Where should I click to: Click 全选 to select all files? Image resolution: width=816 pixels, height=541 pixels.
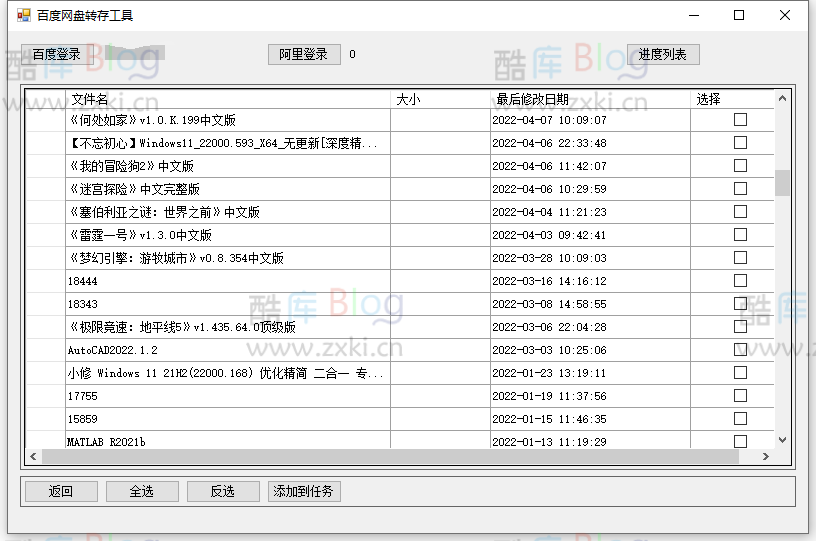tap(142, 491)
